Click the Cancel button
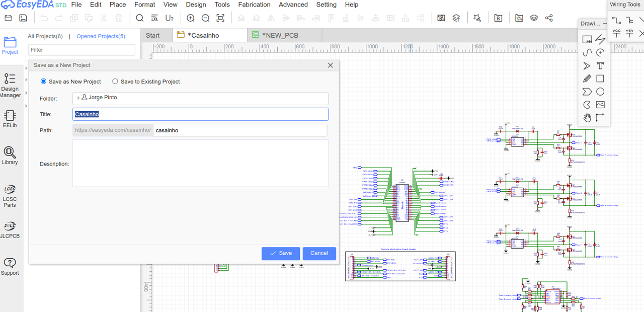This screenshot has height=312, width=644. point(319,253)
